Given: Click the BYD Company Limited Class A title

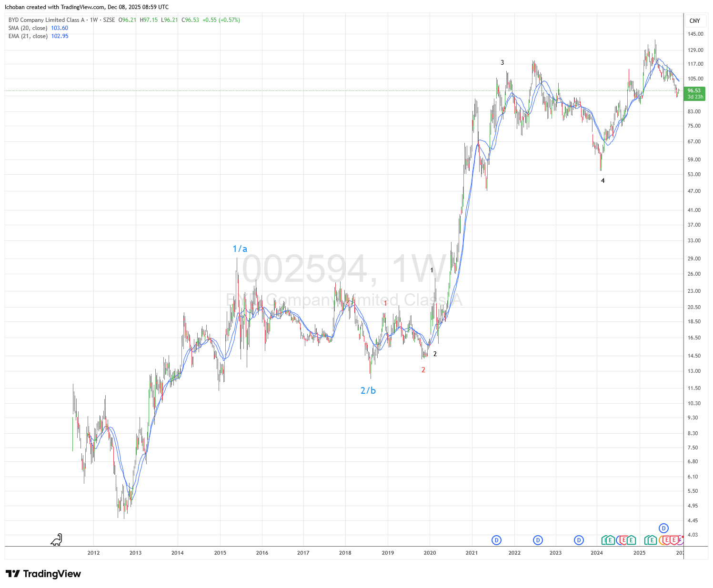Looking at the screenshot, I should pos(46,20).
